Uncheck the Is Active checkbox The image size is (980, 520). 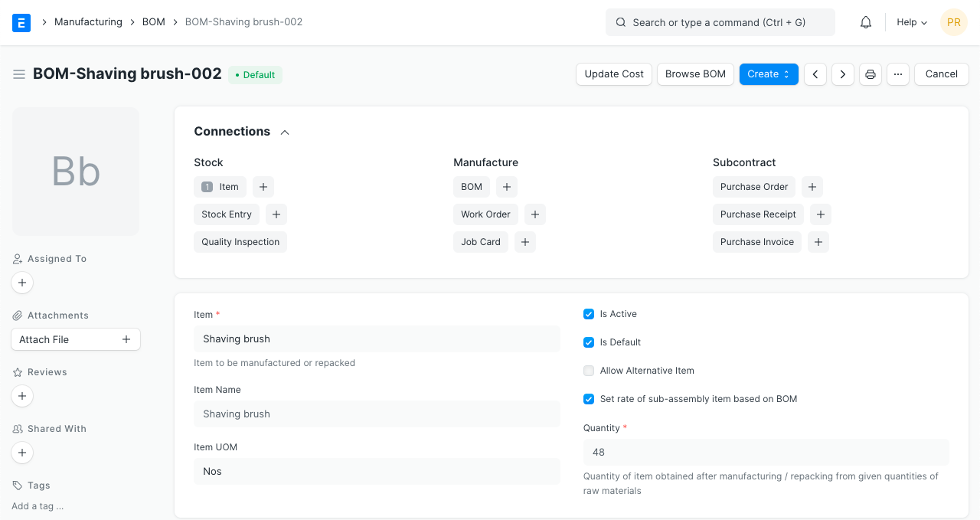[x=589, y=314]
